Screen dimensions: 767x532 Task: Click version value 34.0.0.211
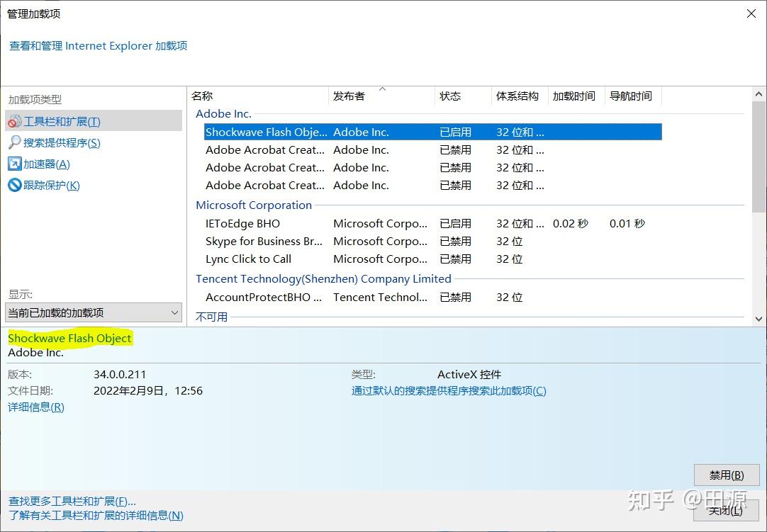[120, 375]
